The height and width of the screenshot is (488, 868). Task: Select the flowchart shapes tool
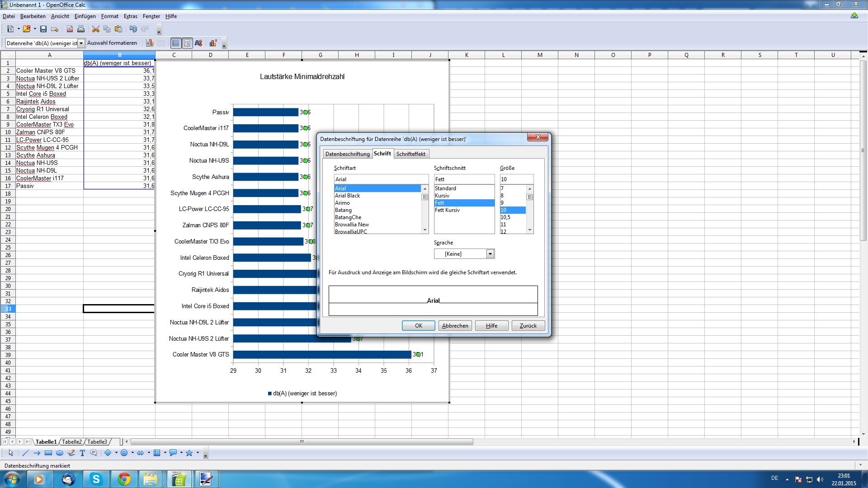(157, 453)
